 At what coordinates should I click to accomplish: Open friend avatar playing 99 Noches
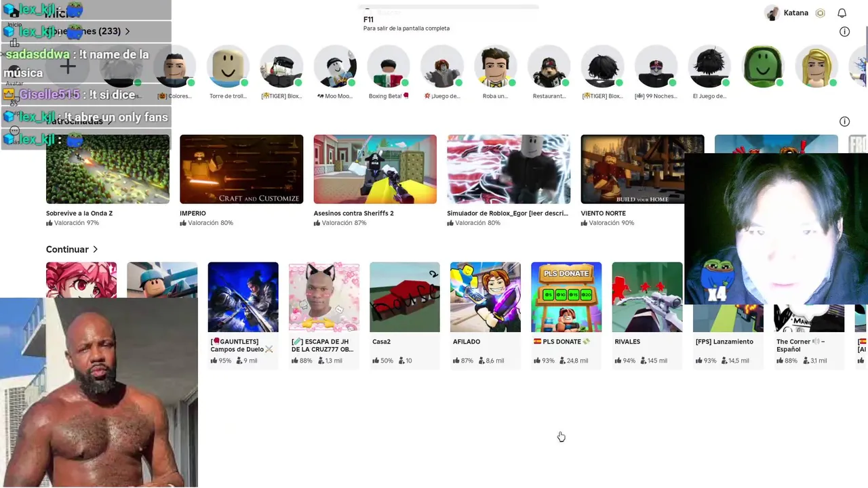click(656, 66)
